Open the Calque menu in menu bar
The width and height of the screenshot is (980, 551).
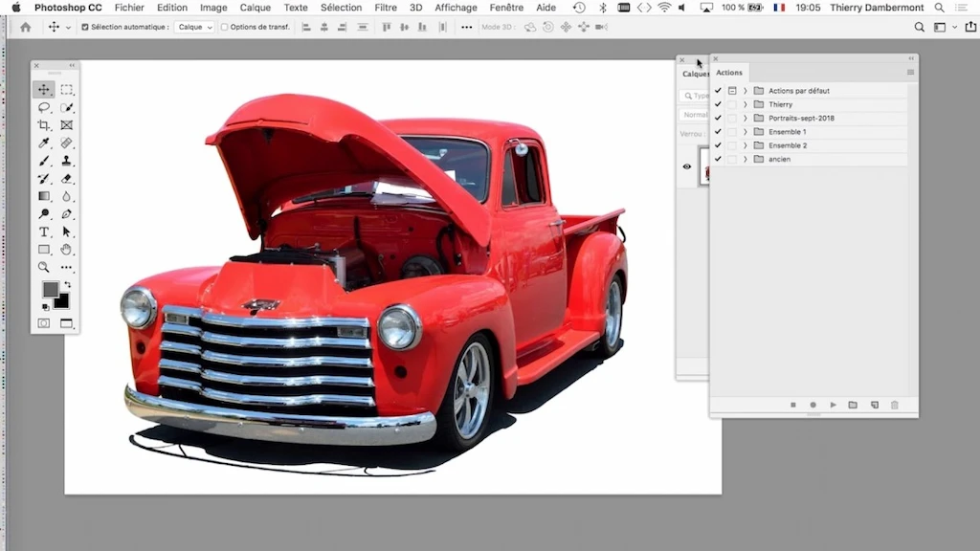tap(256, 8)
